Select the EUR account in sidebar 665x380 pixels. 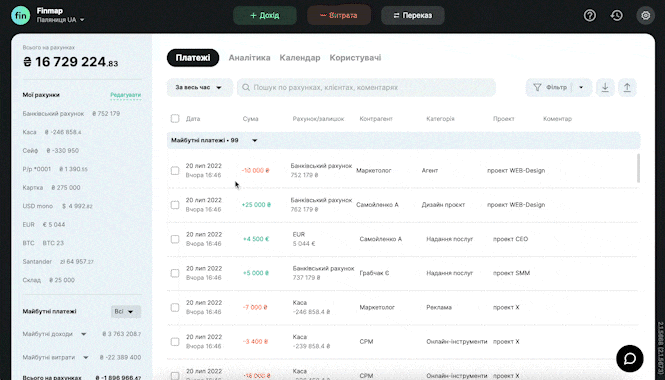pos(44,224)
